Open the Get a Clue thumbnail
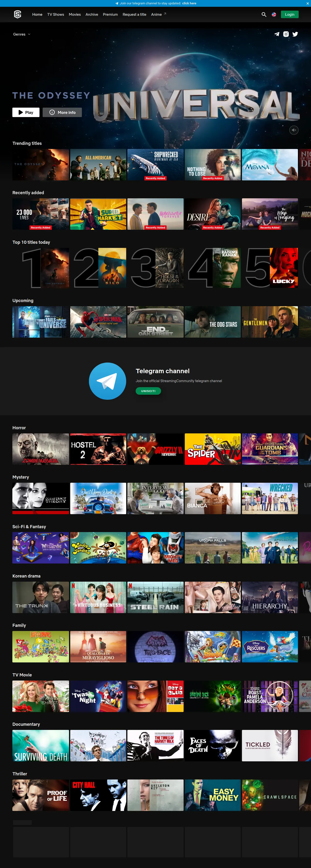This screenshot has height=868, width=311. [155, 696]
